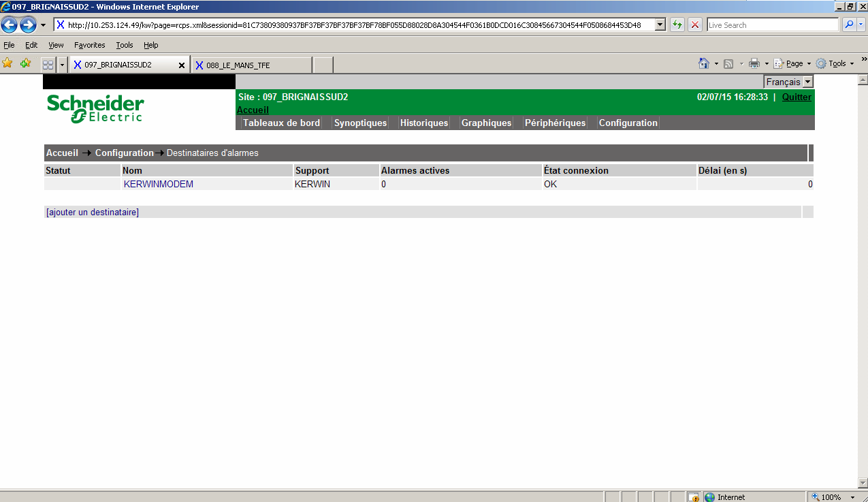868x502 pixels.
Task: Open the Quick Tabs grid view
Action: click(48, 65)
